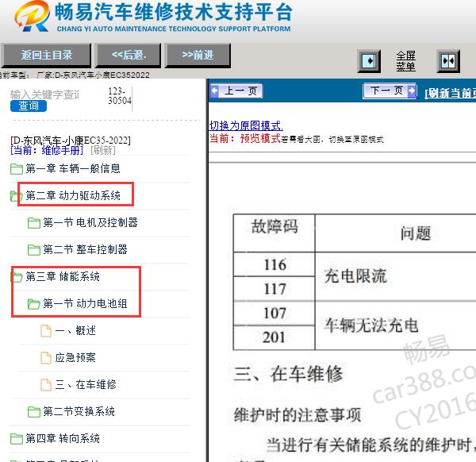Open 第二节变换系统 section
This screenshot has width=476, height=462.
(x=79, y=411)
